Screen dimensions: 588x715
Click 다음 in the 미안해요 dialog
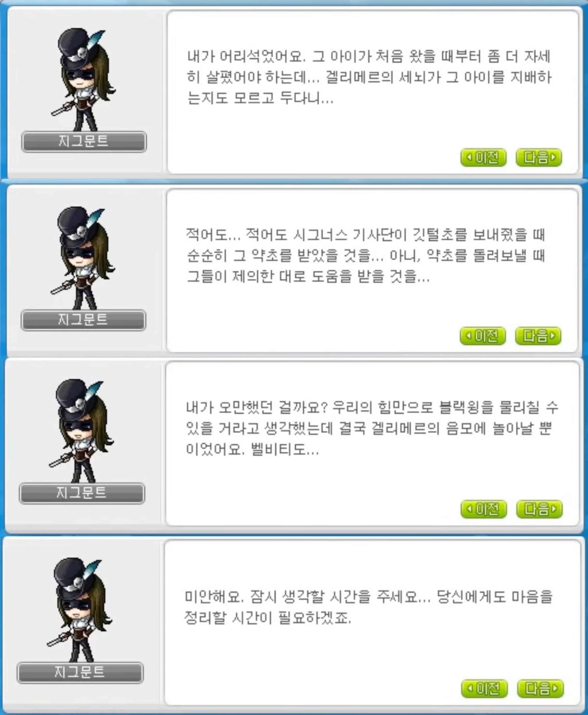(541, 688)
